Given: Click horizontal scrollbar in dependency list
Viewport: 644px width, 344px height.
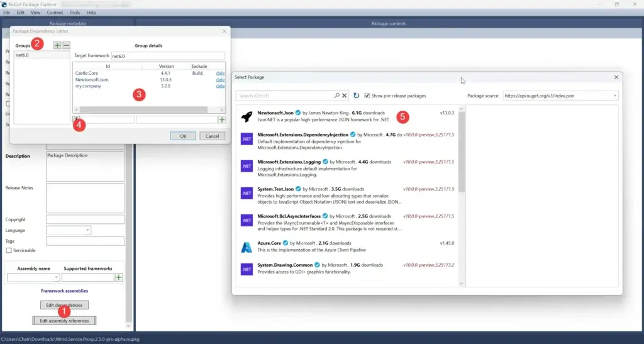Looking at the screenshot, I should pyautogui.click(x=144, y=110).
